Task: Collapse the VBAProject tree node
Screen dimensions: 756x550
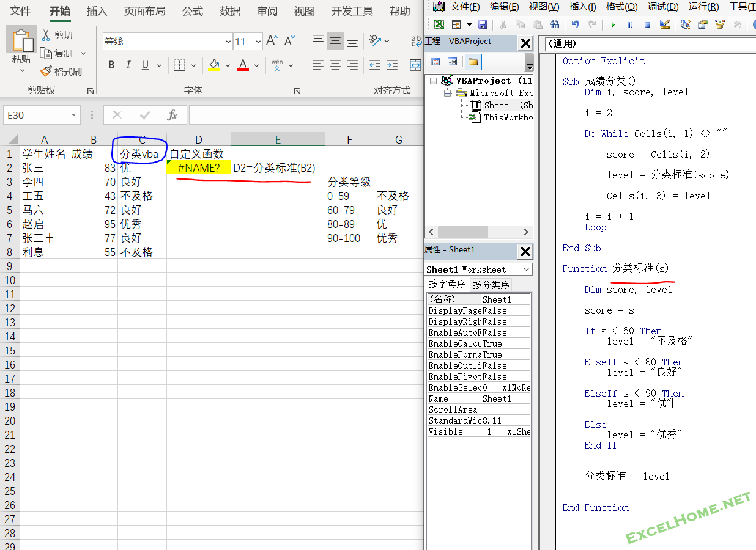Action: click(x=434, y=81)
